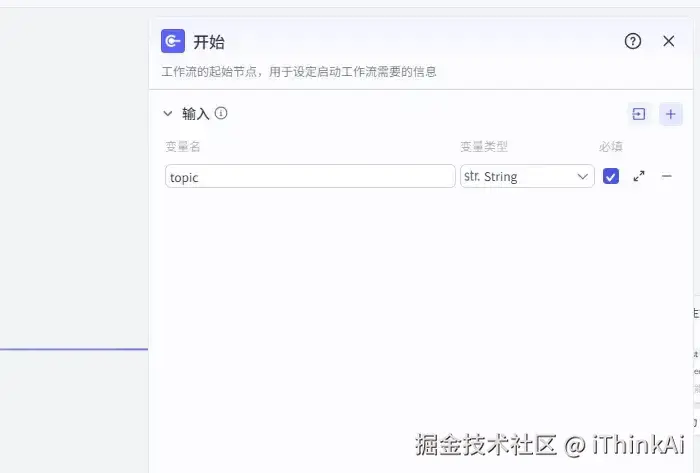
Task: Select the 必填 column header
Action: pyautogui.click(x=611, y=146)
